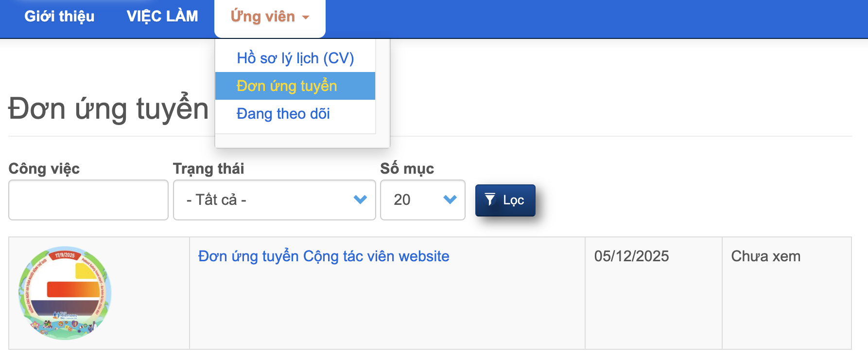868x361 pixels.
Task: Click the blue chevron in Trạng thái select
Action: coord(360,199)
